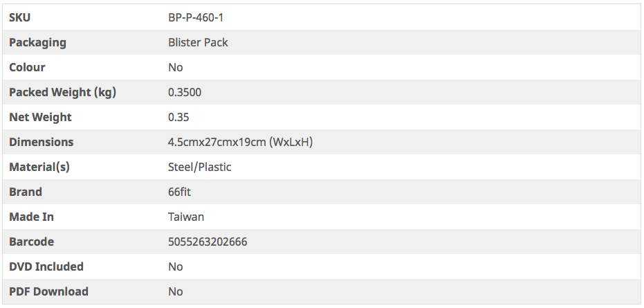644x308 pixels.
Task: Click the Dimensions row label
Action: (x=41, y=142)
